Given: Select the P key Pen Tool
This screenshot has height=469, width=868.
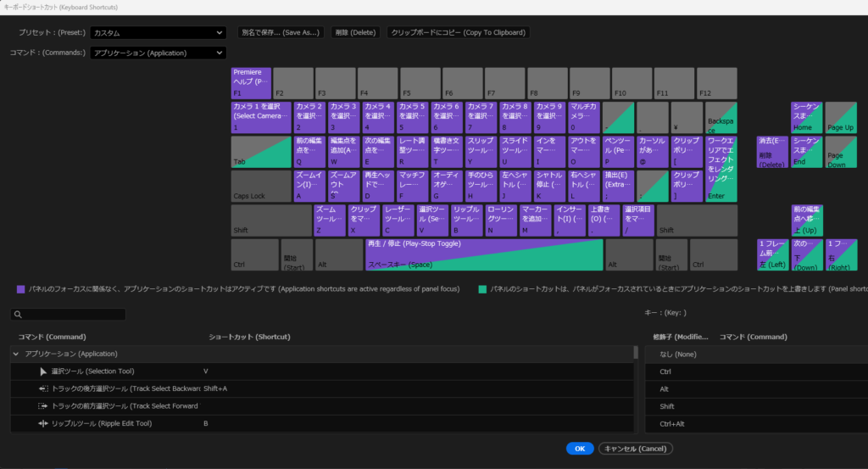Looking at the screenshot, I should pyautogui.click(x=618, y=152).
